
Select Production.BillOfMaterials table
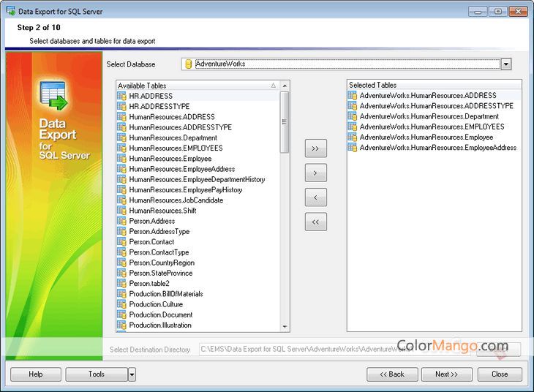point(166,293)
